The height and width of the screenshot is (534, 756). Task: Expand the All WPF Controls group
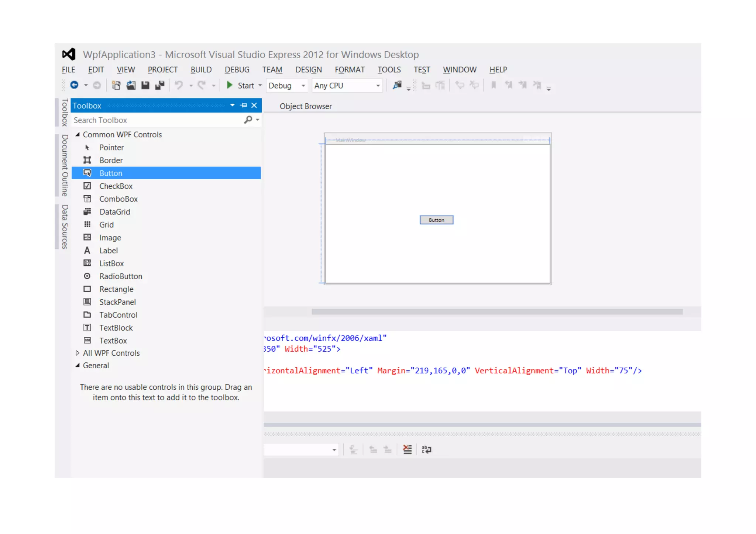point(77,353)
